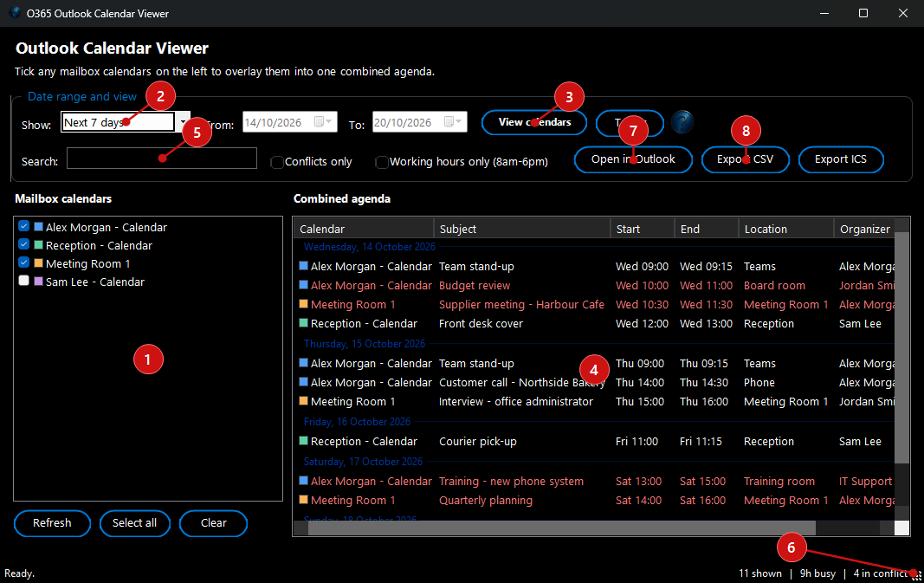924x583 pixels.
Task: Refresh the mailbox calendars list
Action: (x=53, y=523)
